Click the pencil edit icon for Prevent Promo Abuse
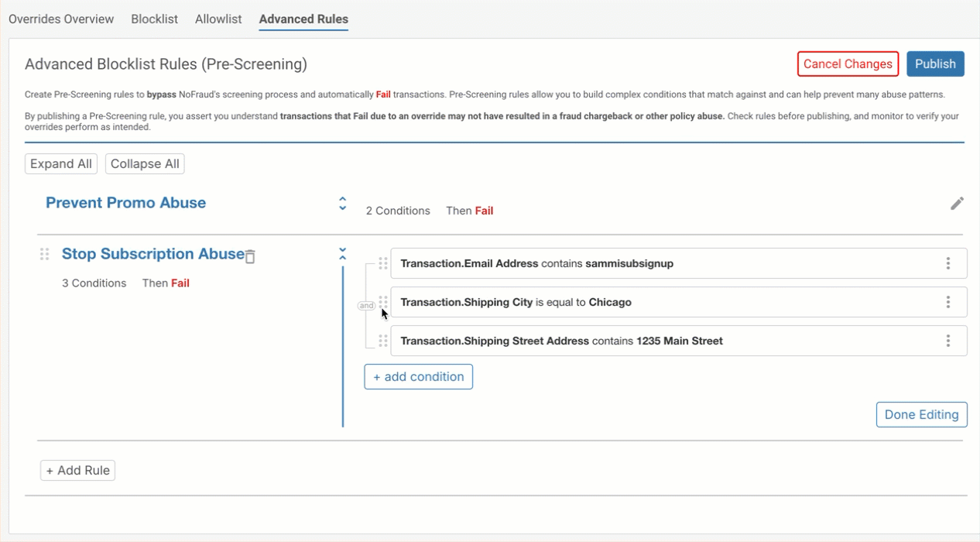 [x=957, y=204]
